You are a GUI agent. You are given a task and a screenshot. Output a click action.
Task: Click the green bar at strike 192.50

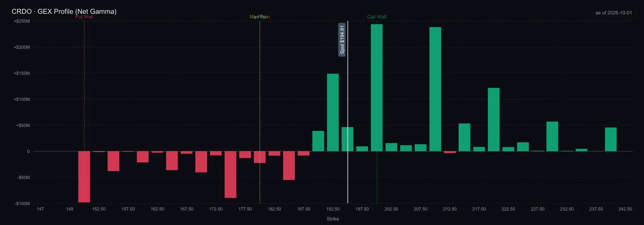[333, 112]
